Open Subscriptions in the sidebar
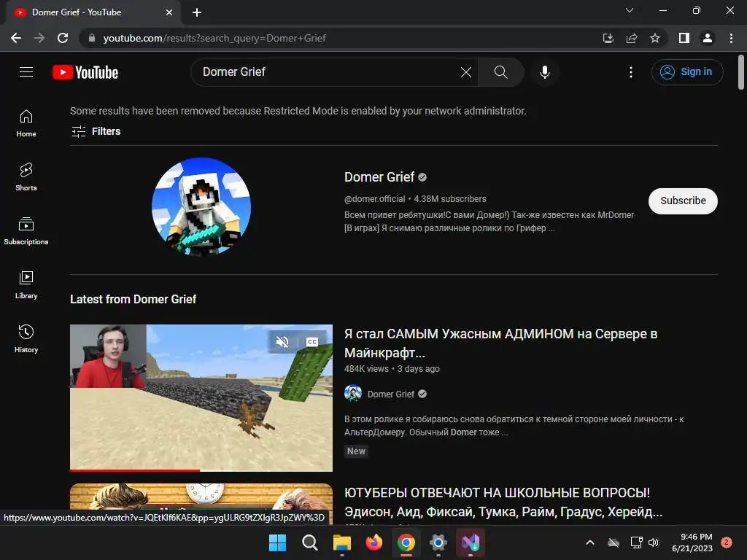747x560 pixels. [x=26, y=231]
